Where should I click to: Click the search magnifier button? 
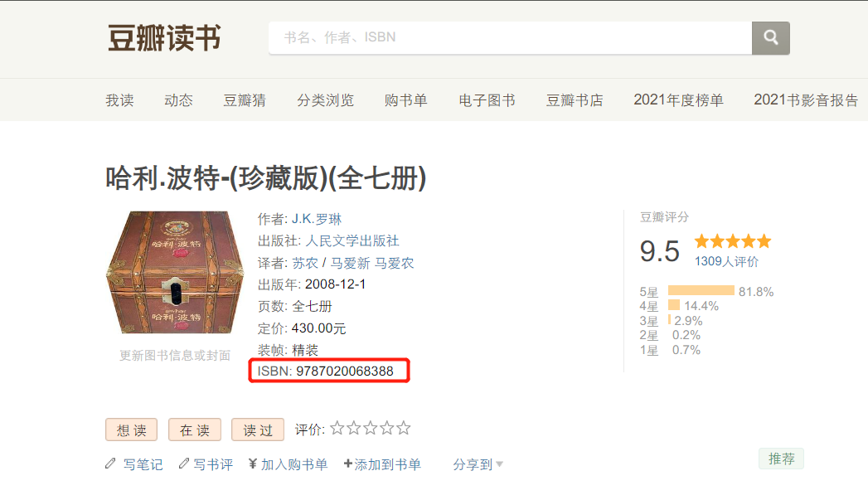point(770,37)
